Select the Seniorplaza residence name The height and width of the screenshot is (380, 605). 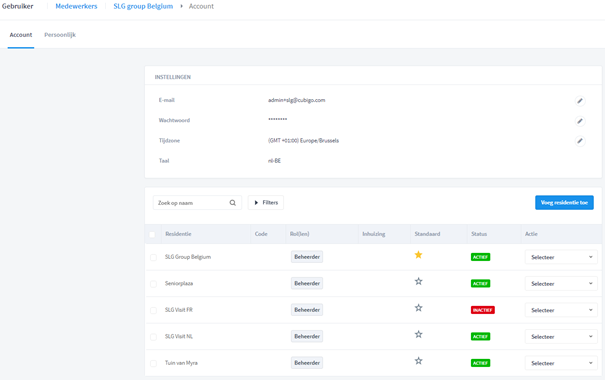click(x=179, y=283)
